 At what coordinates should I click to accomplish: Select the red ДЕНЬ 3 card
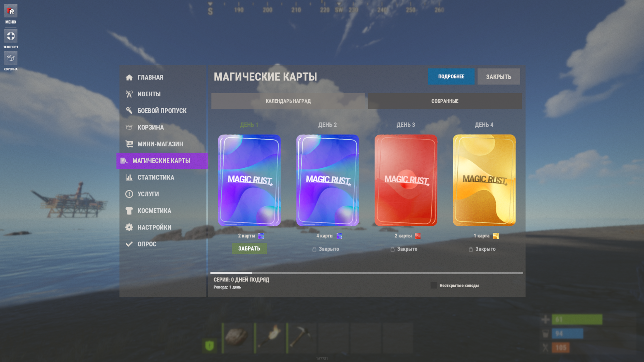[406, 180]
